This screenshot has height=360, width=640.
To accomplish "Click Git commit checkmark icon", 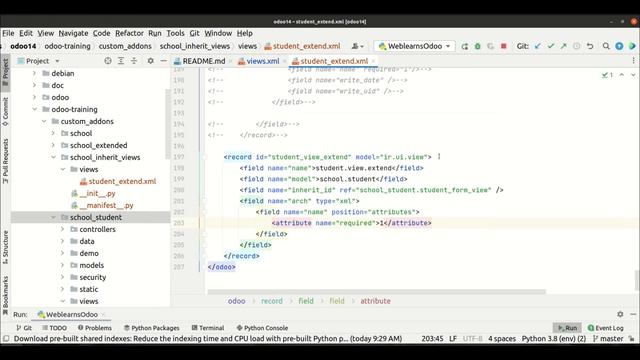I will (x=551, y=46).
